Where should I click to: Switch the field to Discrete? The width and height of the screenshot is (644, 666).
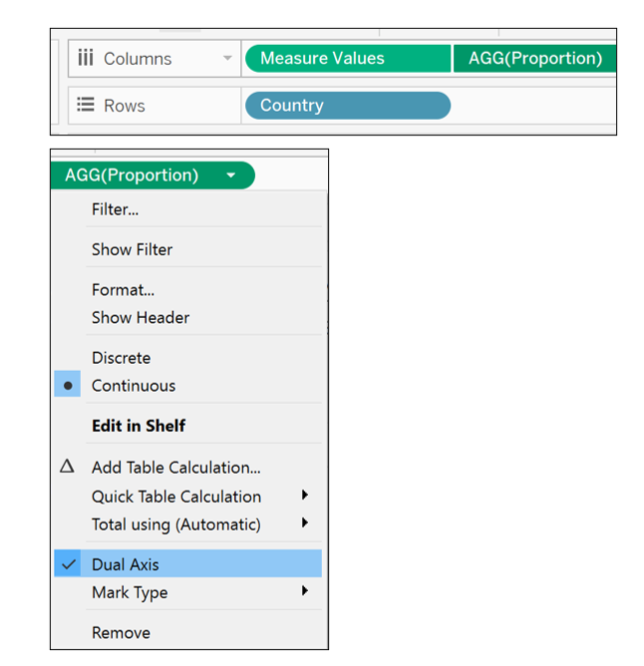coord(122,358)
